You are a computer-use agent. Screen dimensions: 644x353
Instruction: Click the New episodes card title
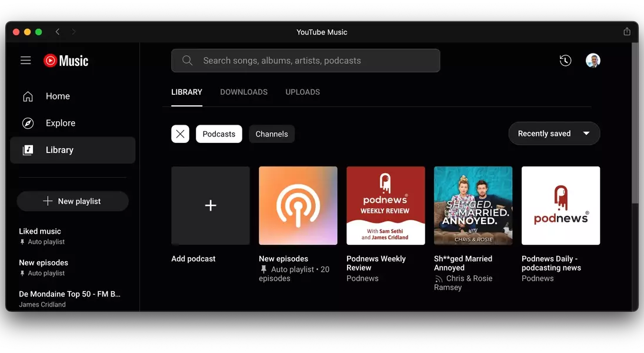[x=283, y=258]
